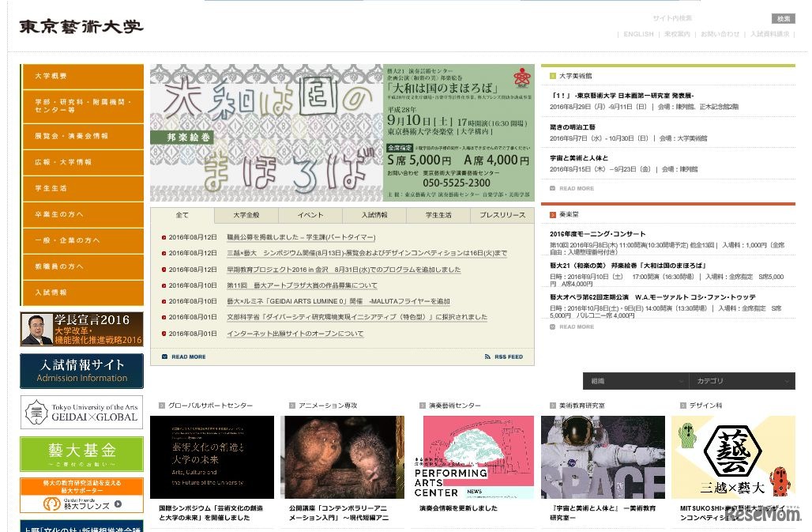
Task: Open 入試情報 sidebar menu
Action: (83, 292)
